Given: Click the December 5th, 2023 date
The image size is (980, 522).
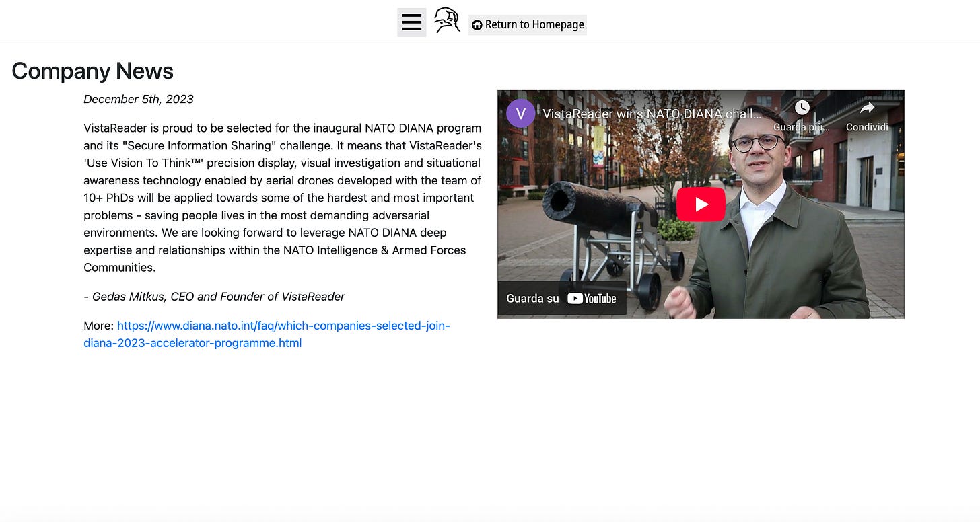Looking at the screenshot, I should click(x=139, y=99).
